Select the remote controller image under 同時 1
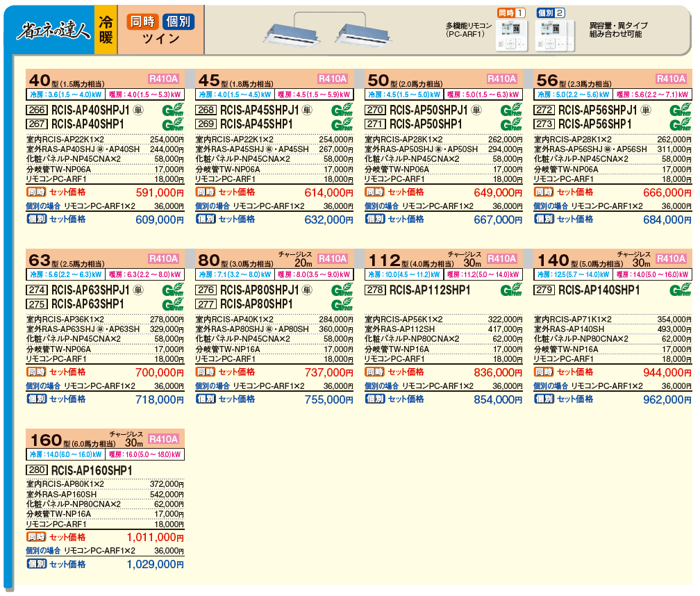This screenshot has height=596, width=700. 512,35
